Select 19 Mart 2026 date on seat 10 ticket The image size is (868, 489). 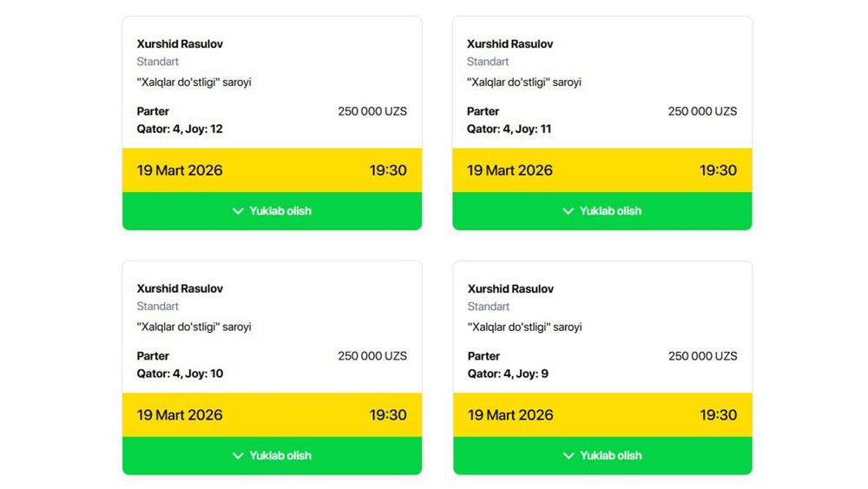click(180, 415)
